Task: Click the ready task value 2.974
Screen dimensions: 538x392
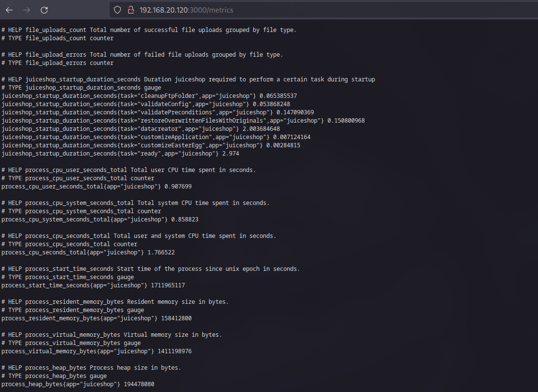Action: pyautogui.click(x=230, y=154)
